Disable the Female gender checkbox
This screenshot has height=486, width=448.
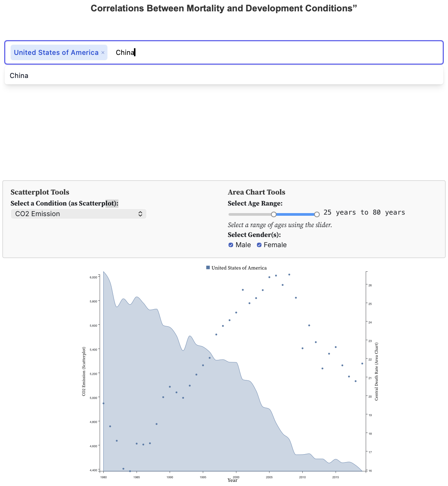click(259, 245)
